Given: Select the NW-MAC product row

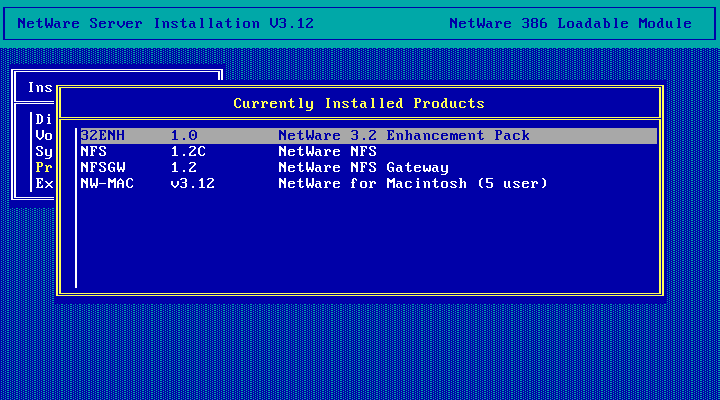Looking at the screenshot, I should pos(369,184).
